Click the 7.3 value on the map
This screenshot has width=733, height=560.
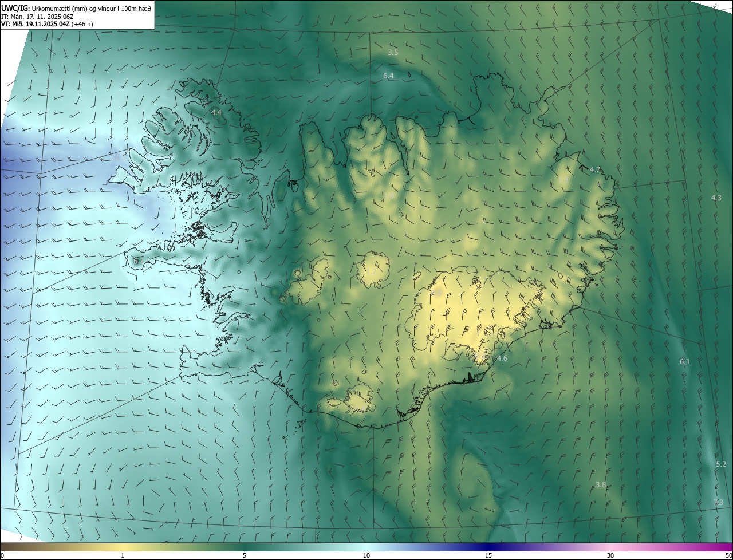coord(718,502)
